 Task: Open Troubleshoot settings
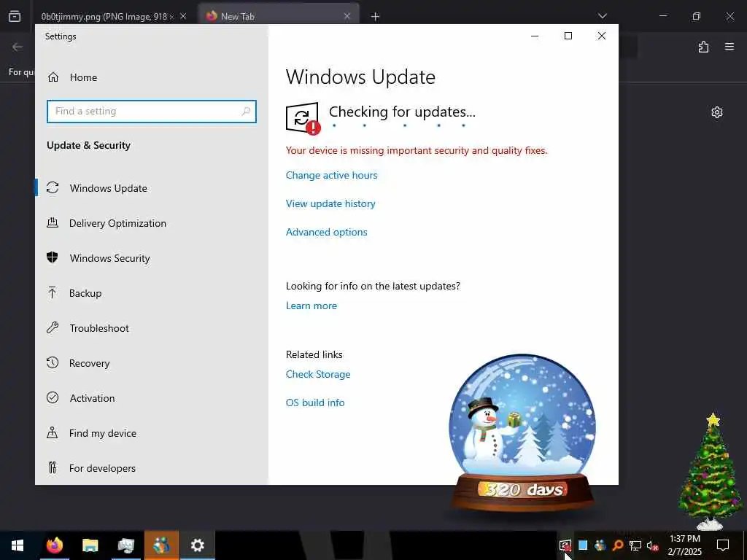coord(99,328)
